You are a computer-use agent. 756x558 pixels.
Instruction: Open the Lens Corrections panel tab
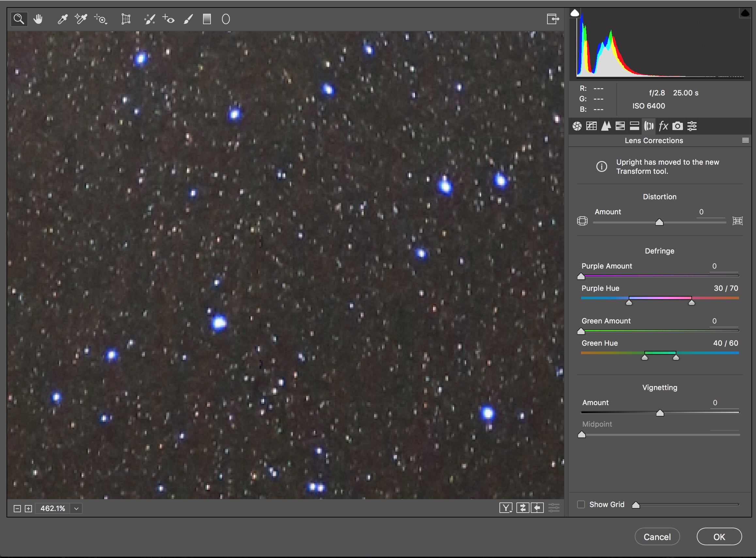point(649,126)
